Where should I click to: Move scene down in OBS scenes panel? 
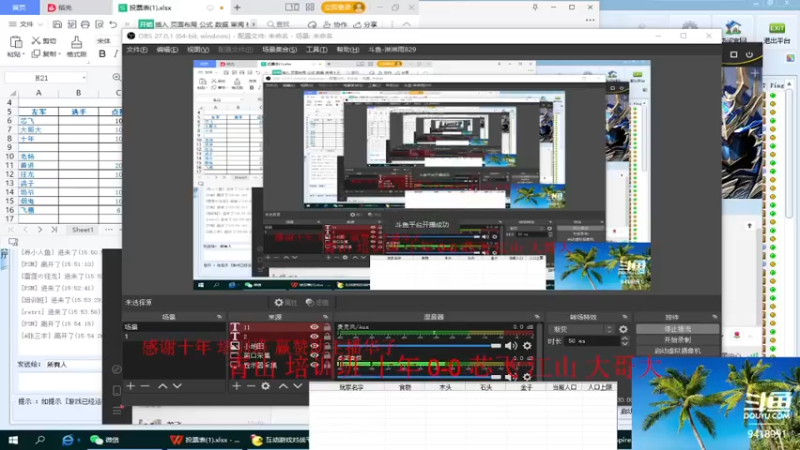point(177,386)
